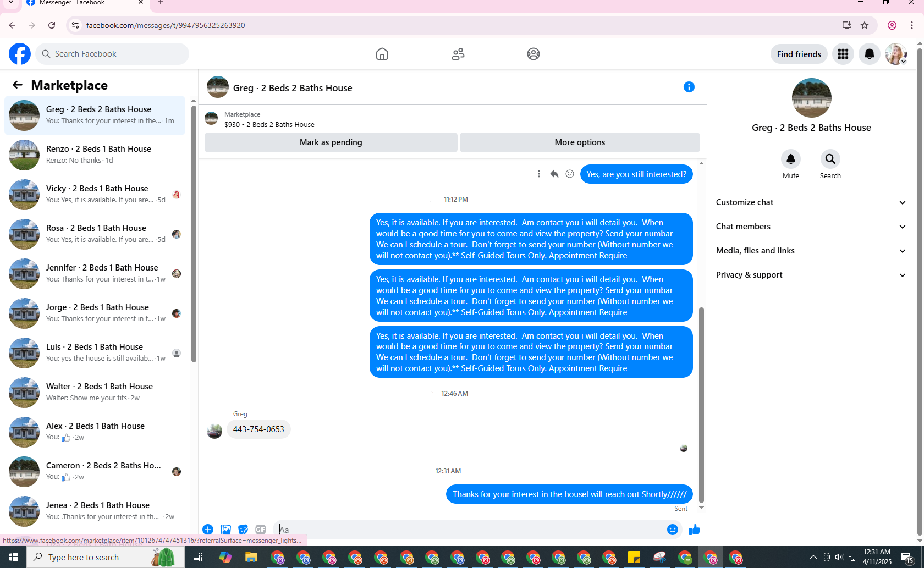Open the Facebook logo home link

(20, 54)
